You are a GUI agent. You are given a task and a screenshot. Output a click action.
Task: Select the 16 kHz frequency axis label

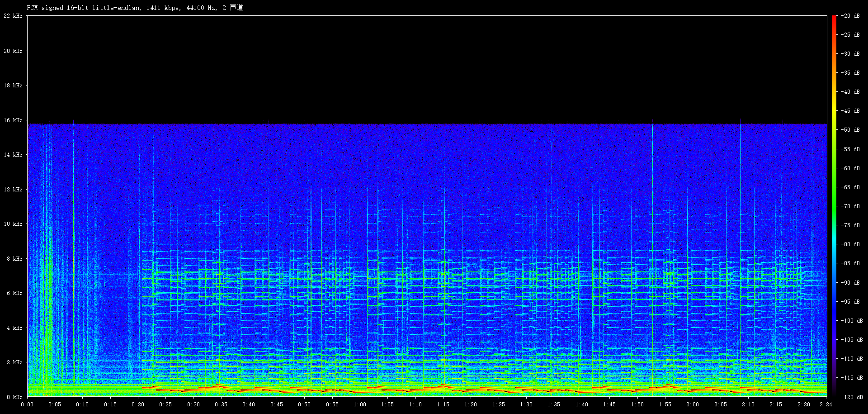[x=13, y=120]
